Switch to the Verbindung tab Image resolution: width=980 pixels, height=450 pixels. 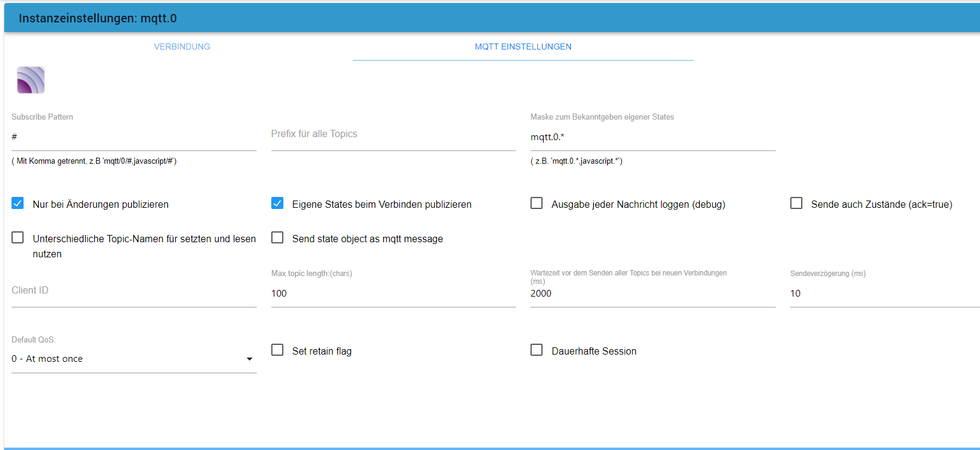(182, 47)
